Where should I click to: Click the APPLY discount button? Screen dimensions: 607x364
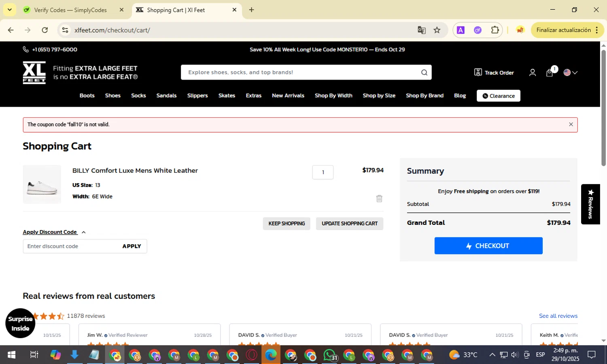(x=132, y=246)
